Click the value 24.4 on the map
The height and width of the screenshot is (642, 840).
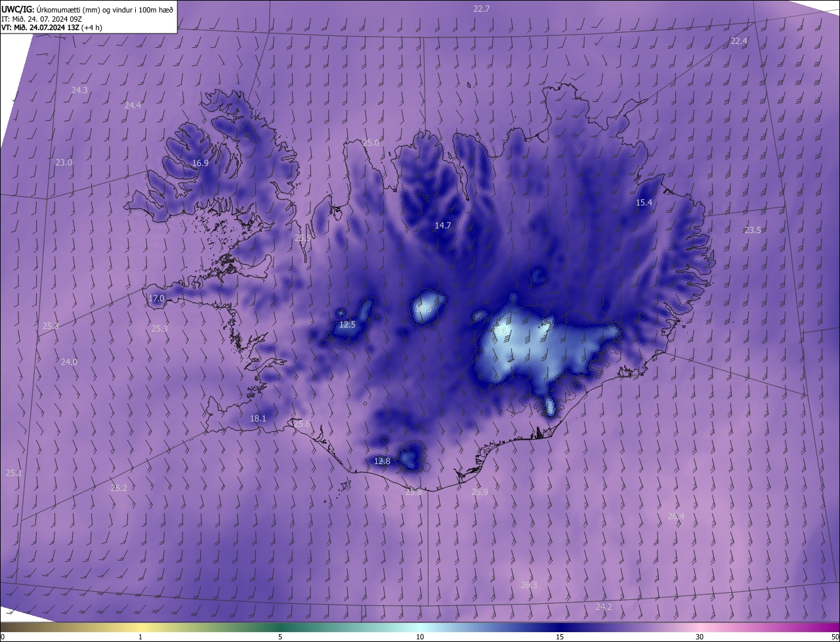pos(133,105)
